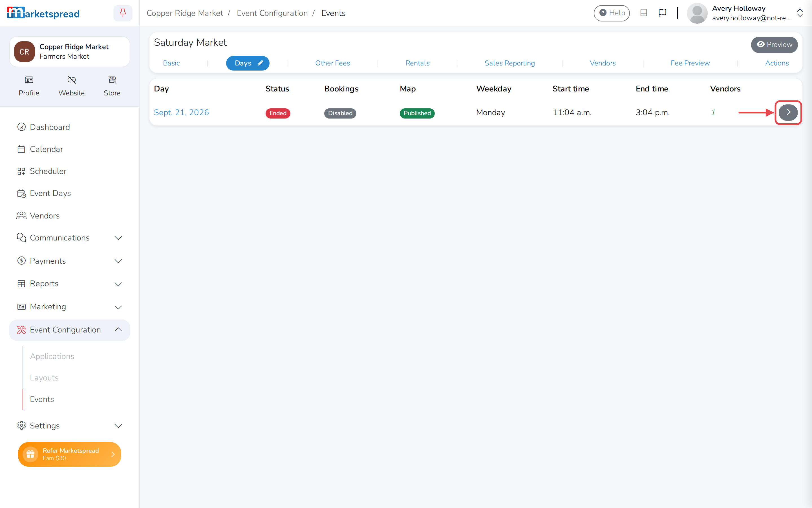Open Scheduler from the sidebar
The width and height of the screenshot is (812, 508).
point(70,171)
